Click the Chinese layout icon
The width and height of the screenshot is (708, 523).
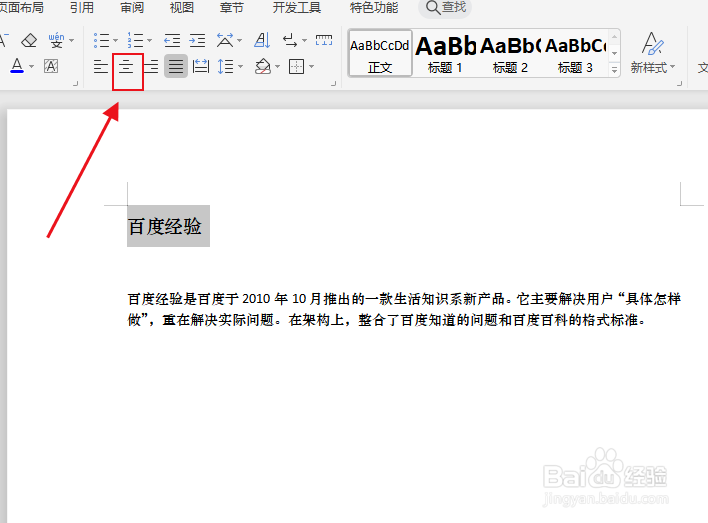click(225, 40)
